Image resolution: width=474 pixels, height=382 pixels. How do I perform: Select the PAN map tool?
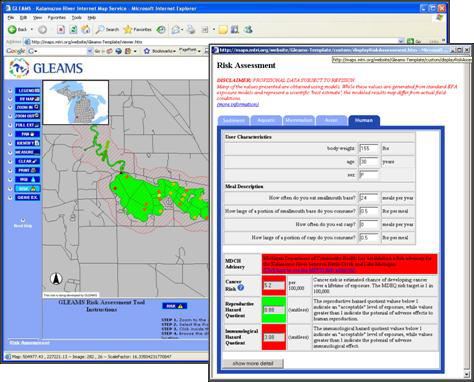tap(28, 134)
